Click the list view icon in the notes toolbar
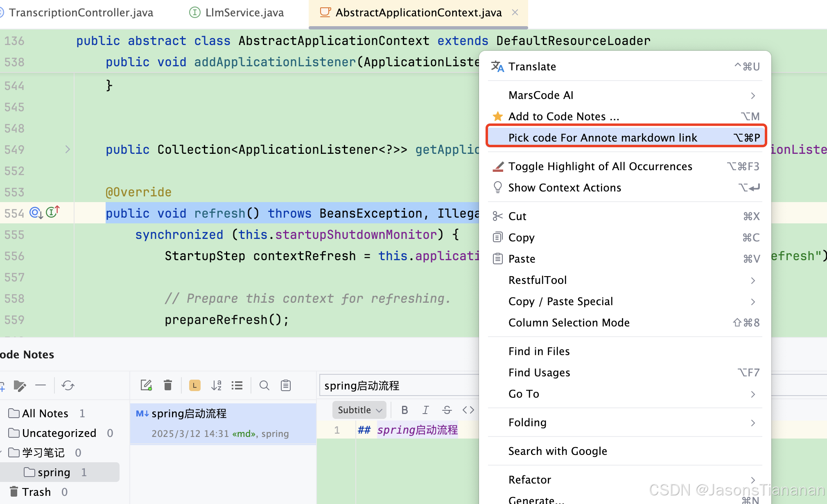Screen dimensions: 827x504 click(237, 385)
